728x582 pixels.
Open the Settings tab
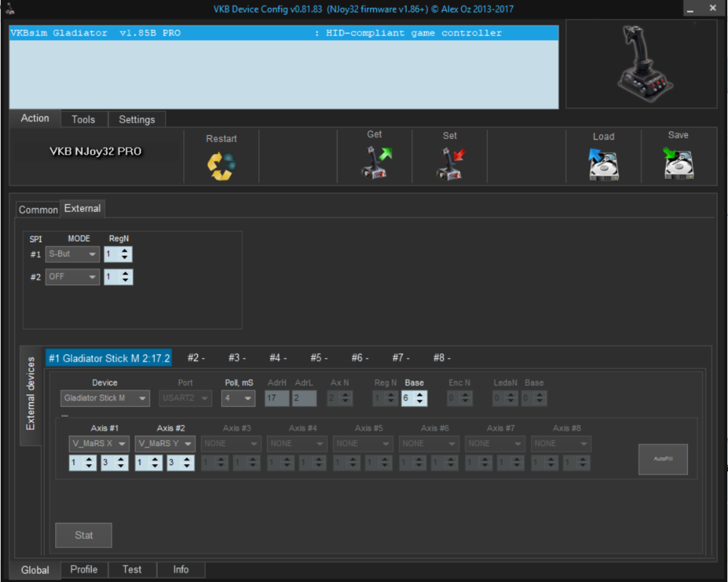pos(137,119)
